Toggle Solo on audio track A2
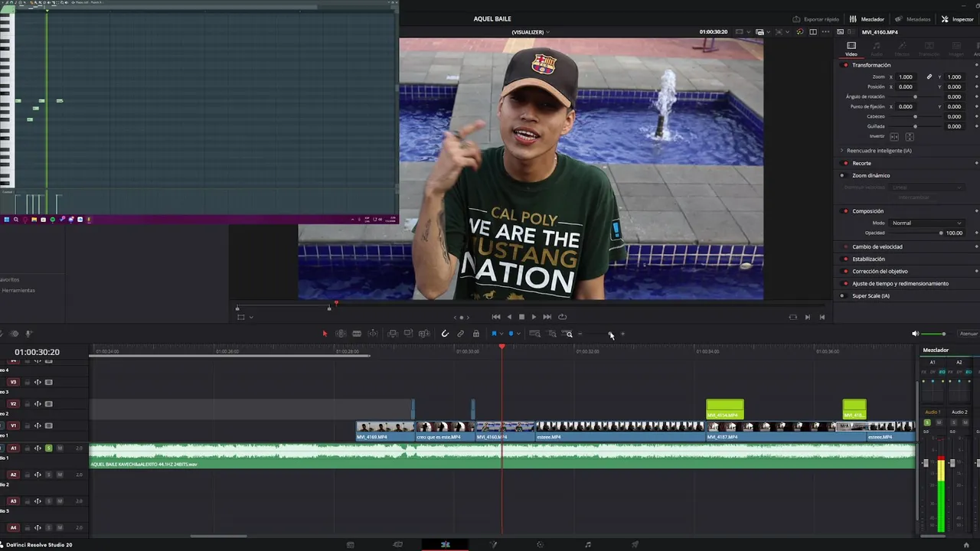The height and width of the screenshot is (551, 980). coord(49,474)
